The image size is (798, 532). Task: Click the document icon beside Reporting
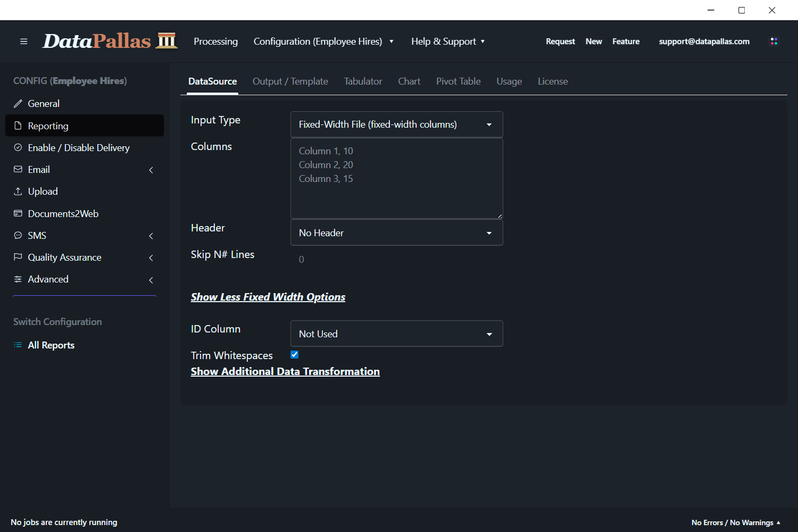tap(18, 126)
